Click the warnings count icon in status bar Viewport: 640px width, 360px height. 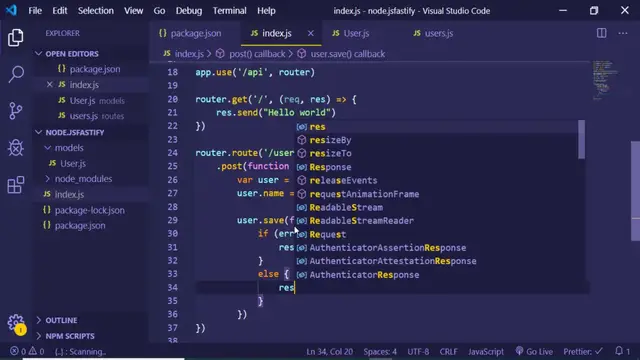click(x=32, y=351)
